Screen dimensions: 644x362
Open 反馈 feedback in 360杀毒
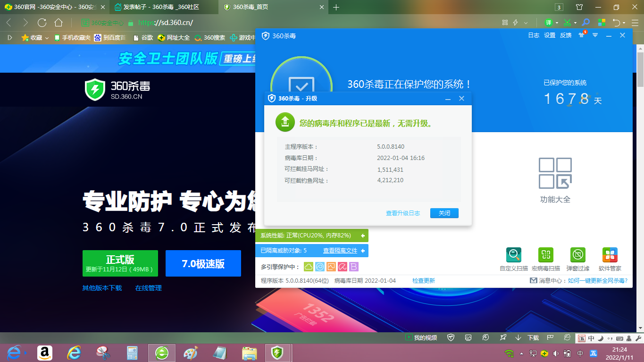[x=566, y=35]
